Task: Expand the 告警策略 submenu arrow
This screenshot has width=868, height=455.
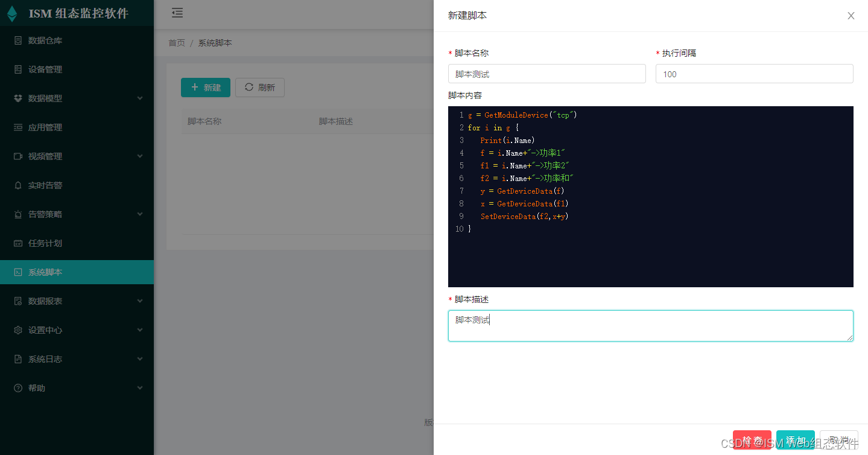Action: click(140, 214)
